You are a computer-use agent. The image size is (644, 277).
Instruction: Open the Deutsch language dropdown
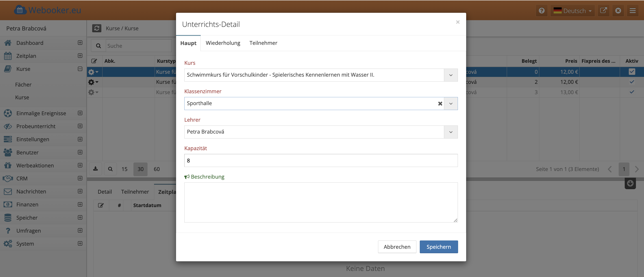click(572, 11)
